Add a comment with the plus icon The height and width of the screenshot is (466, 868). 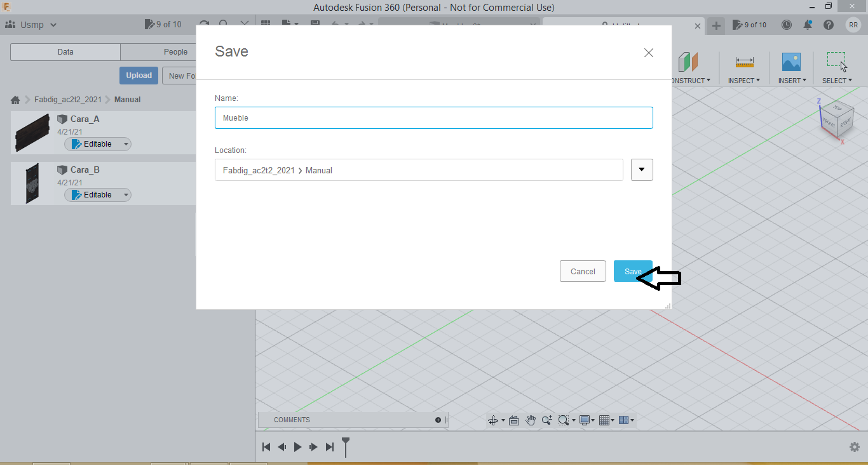(x=438, y=420)
